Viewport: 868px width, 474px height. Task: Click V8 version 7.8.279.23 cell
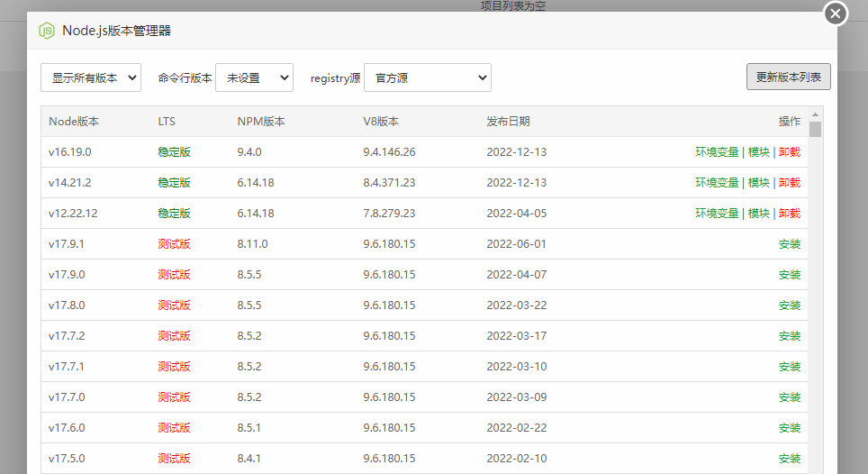[x=389, y=214]
